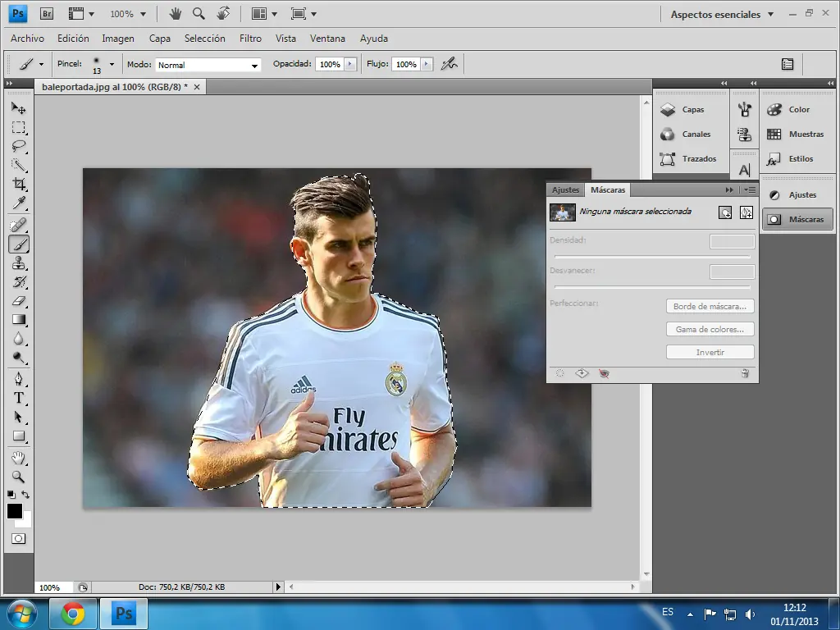Select the Lasso tool
This screenshot has width=840, height=630.
19,146
